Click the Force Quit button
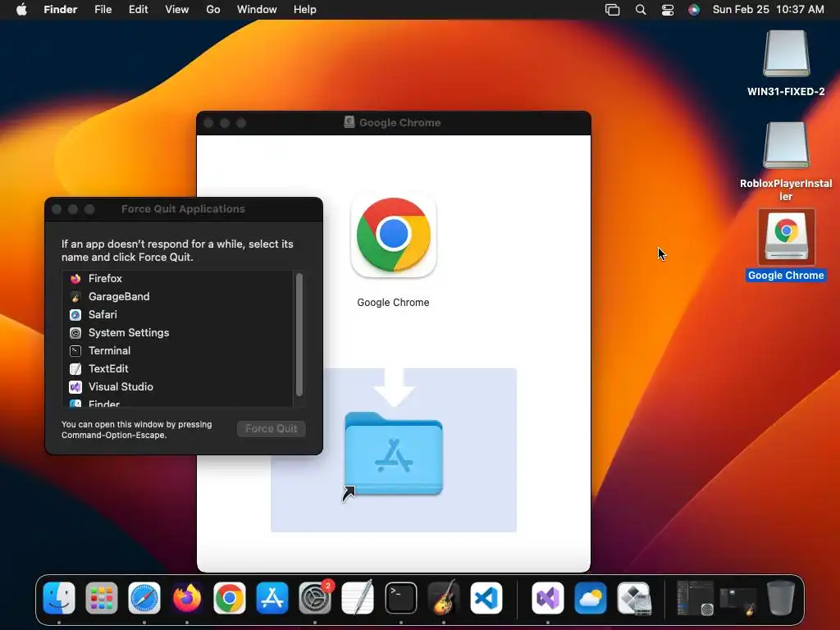 (271, 428)
